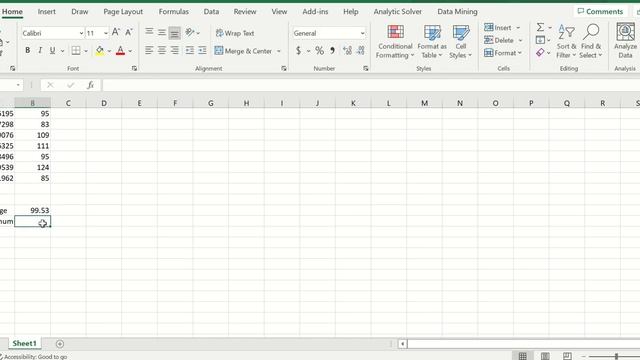Click Decrease Decimal icon
Image resolution: width=640 pixels, height=360 pixels.
point(360,51)
